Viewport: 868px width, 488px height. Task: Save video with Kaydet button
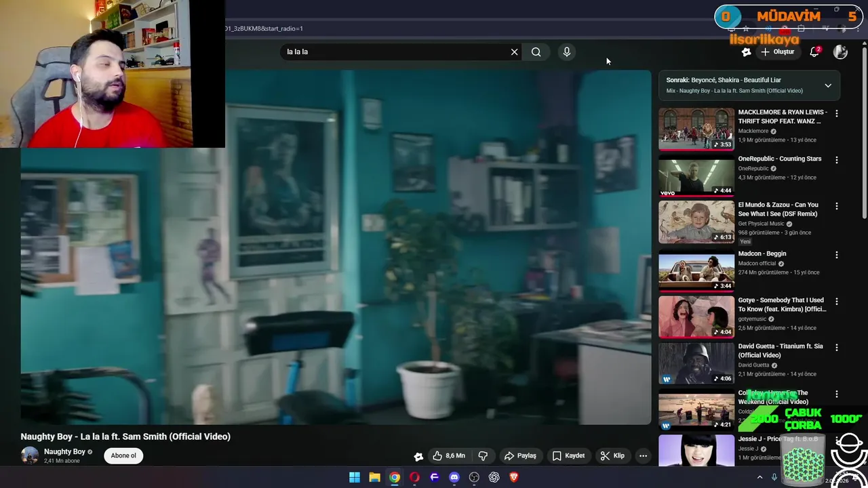[x=568, y=455]
